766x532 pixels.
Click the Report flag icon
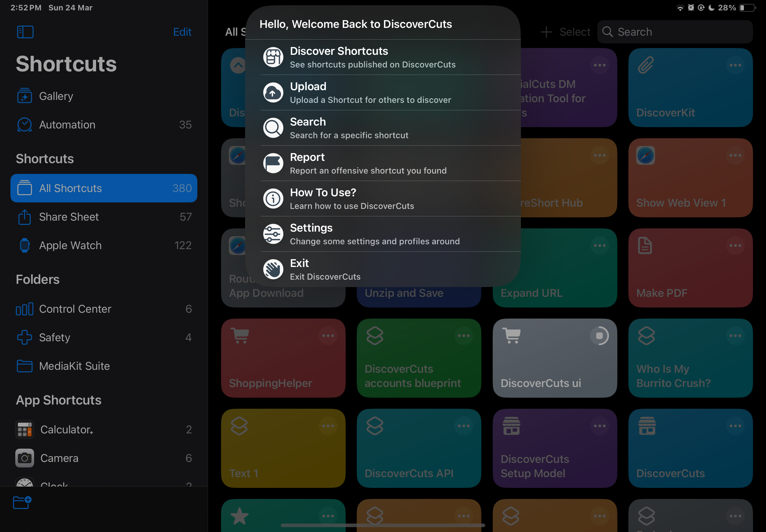click(273, 163)
